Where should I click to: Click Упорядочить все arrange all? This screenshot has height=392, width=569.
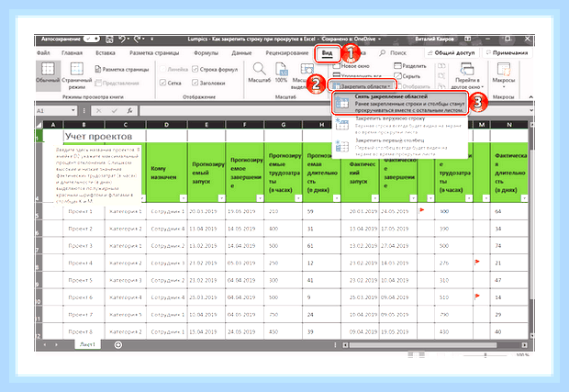click(x=357, y=76)
